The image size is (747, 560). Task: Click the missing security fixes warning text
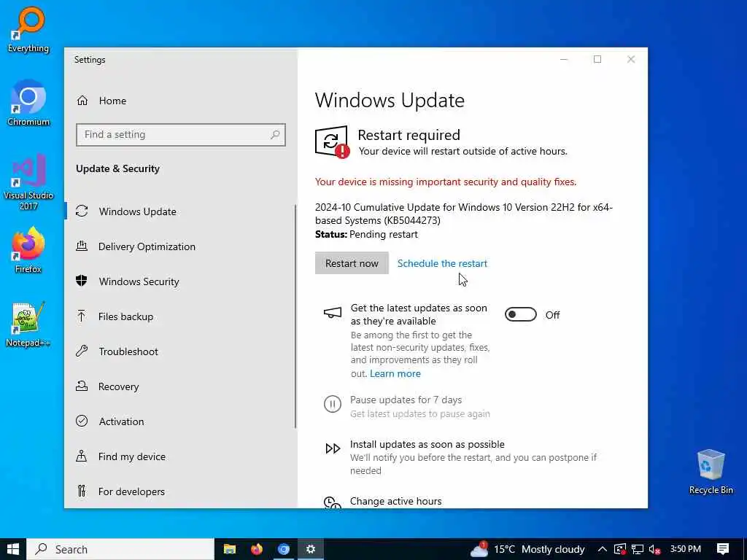pos(446,182)
